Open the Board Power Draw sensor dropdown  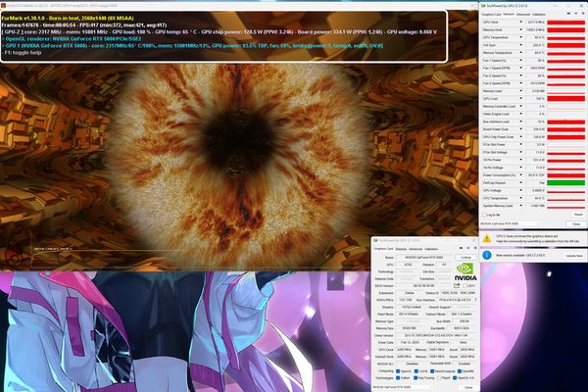click(520, 129)
